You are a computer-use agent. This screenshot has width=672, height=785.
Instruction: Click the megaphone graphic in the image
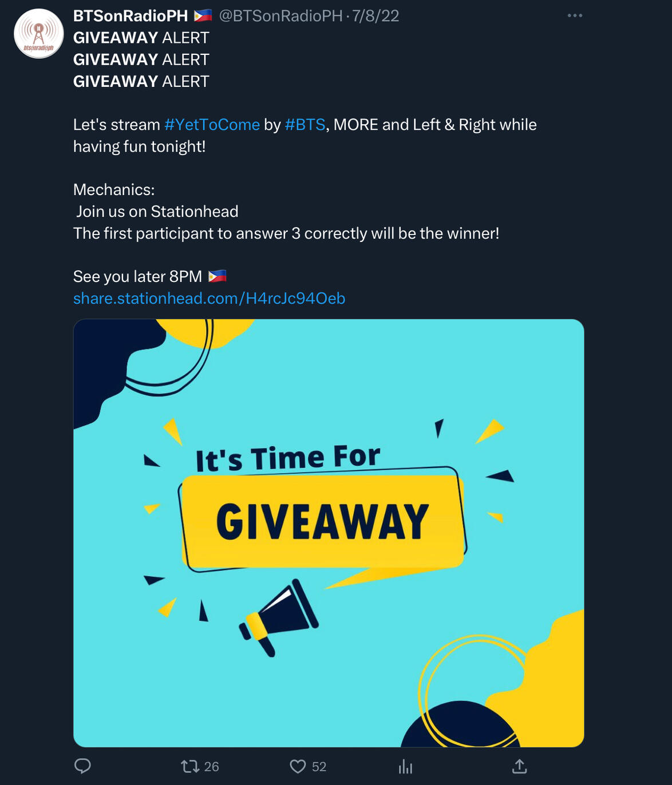pos(279,617)
